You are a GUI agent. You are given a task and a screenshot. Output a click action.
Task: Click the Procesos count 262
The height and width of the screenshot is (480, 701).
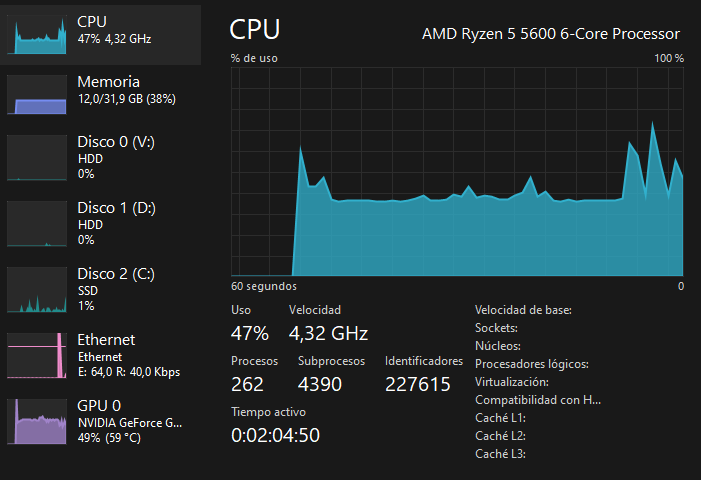coord(247,385)
